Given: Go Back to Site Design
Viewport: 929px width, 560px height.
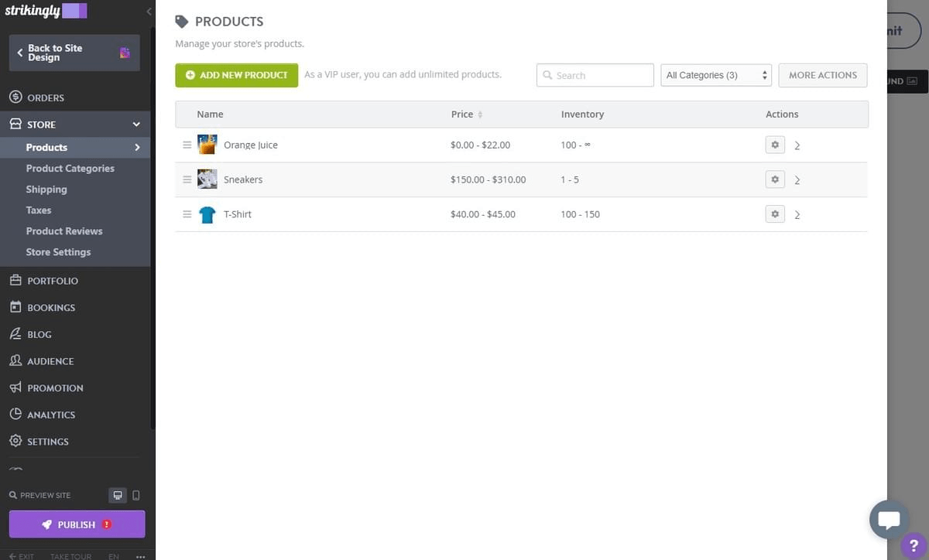Looking at the screenshot, I should (74, 53).
